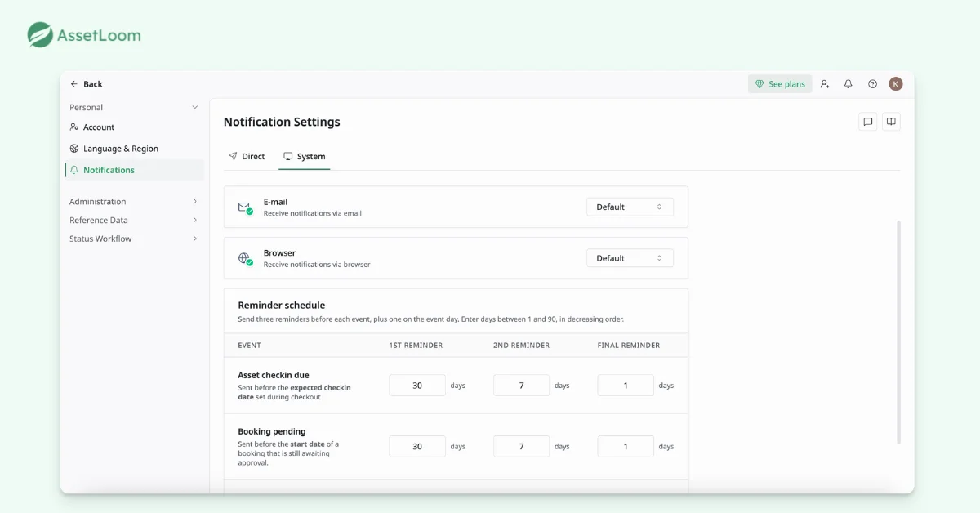
Task: Switch to the System tab
Action: 304,156
